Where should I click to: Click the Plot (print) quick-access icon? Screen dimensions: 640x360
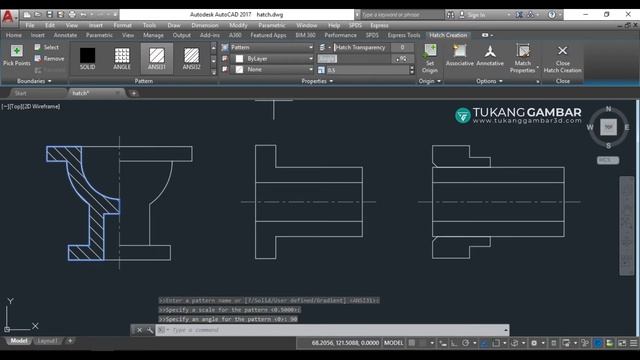[x=72, y=15]
